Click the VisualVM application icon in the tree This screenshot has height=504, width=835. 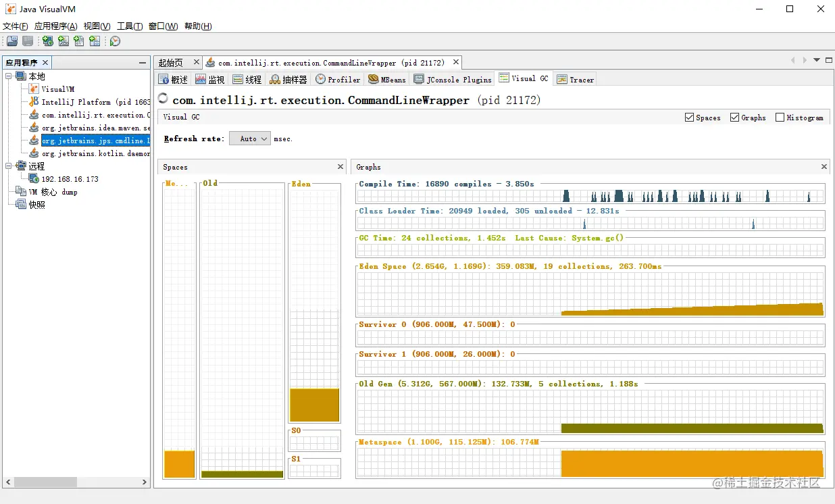point(34,89)
